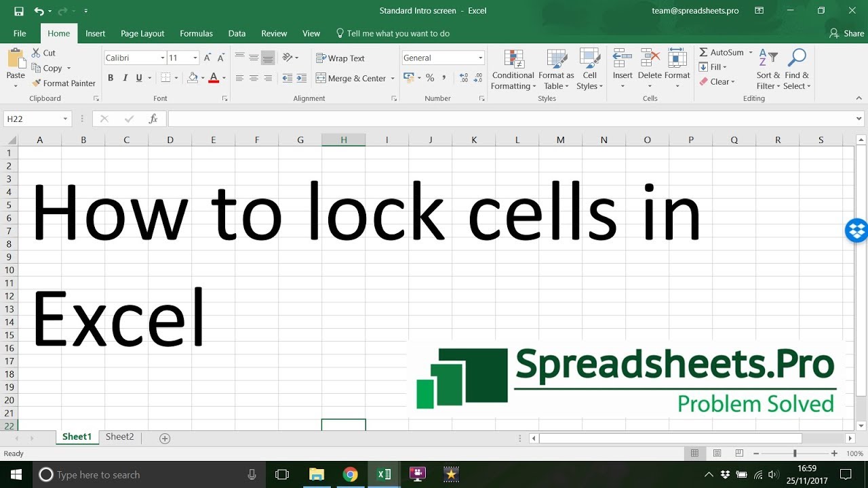This screenshot has width=868, height=488.
Task: Open Format as Table gallery
Action: pyautogui.click(x=556, y=69)
